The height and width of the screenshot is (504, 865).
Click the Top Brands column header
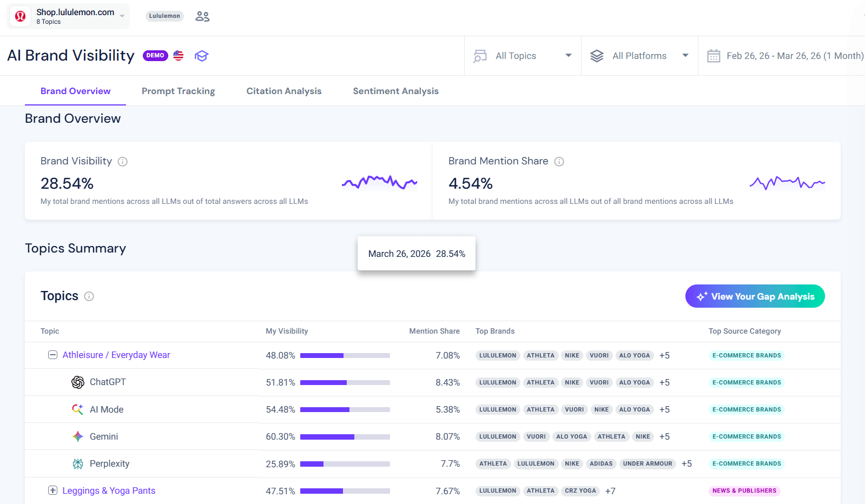[495, 331]
